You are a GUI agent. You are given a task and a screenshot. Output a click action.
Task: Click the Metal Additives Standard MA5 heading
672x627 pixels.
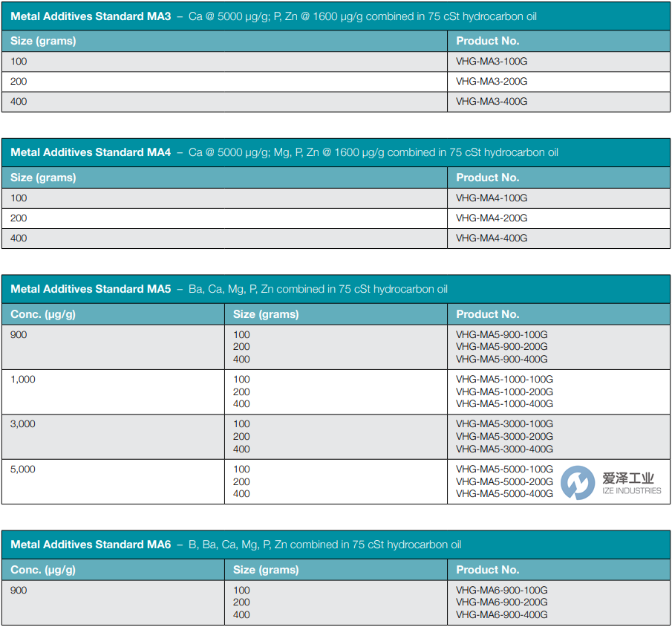coord(91,289)
